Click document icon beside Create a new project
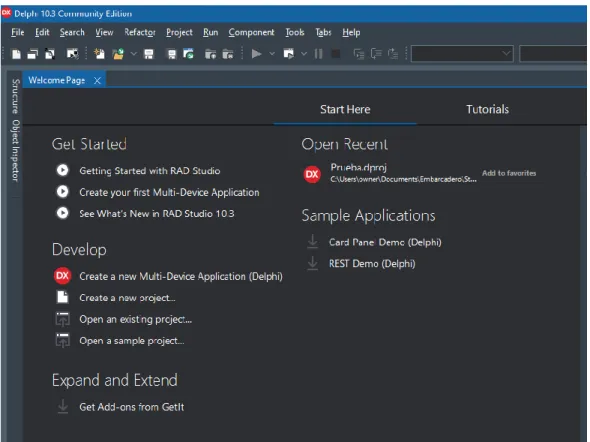 (62, 297)
